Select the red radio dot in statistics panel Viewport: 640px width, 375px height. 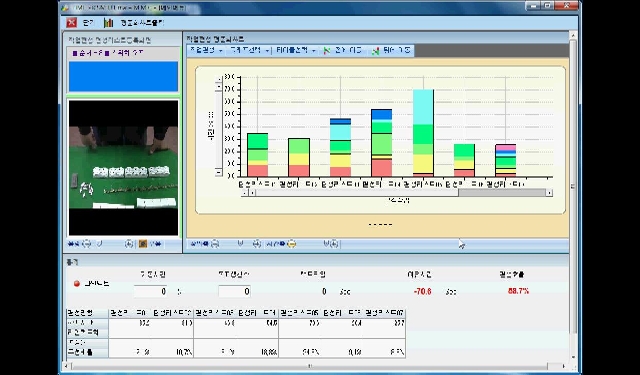[x=76, y=284]
